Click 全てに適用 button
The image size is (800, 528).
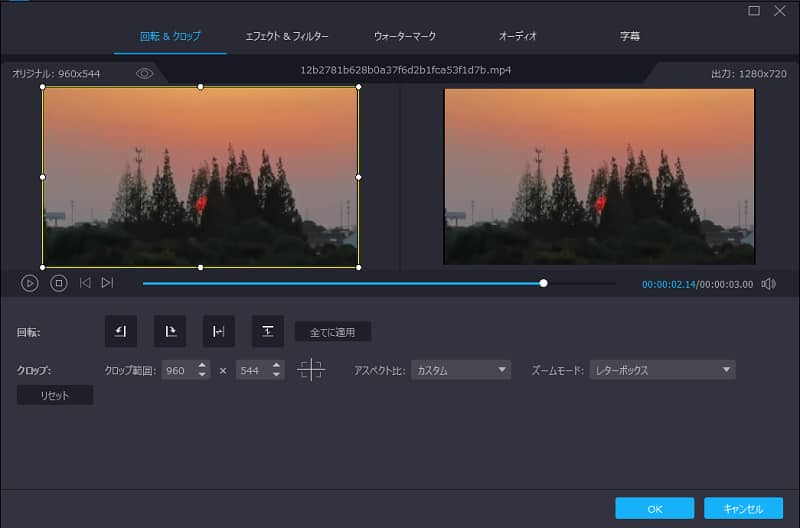pyautogui.click(x=333, y=332)
